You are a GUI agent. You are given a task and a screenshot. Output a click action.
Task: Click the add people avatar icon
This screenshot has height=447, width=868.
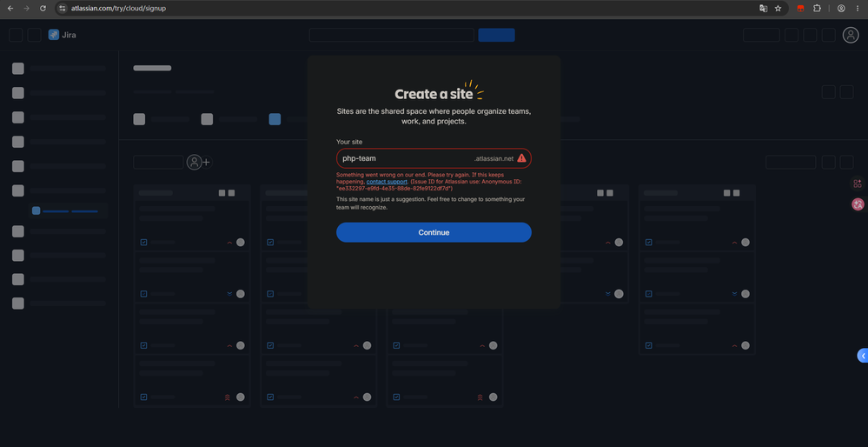(199, 163)
